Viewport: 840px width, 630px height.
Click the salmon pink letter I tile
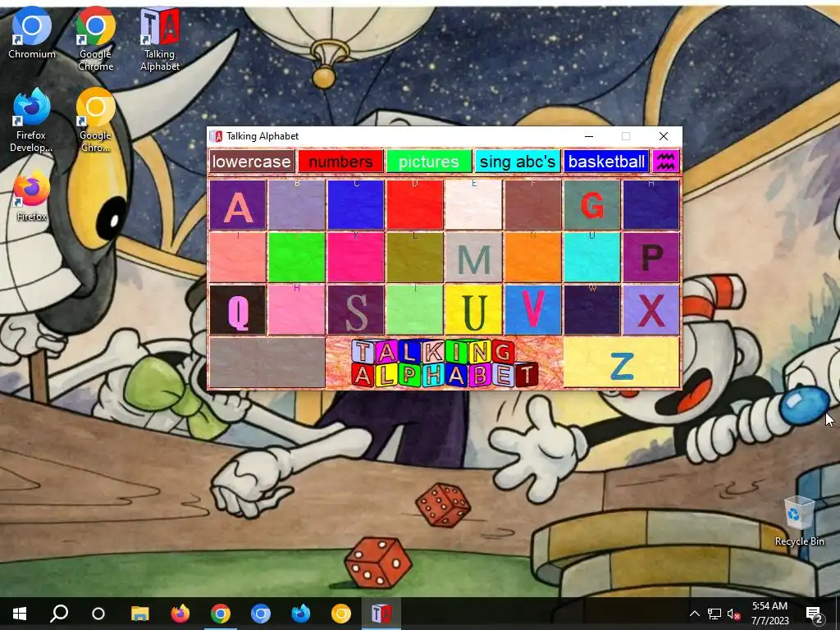pyautogui.click(x=238, y=257)
